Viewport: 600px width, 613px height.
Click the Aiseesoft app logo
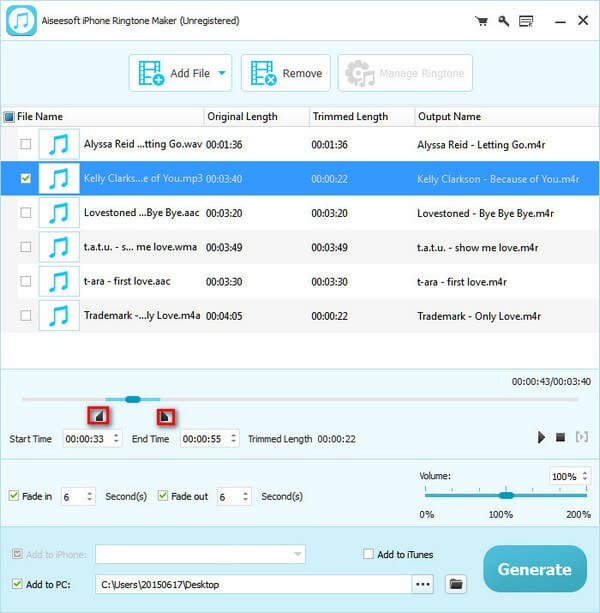[21, 21]
